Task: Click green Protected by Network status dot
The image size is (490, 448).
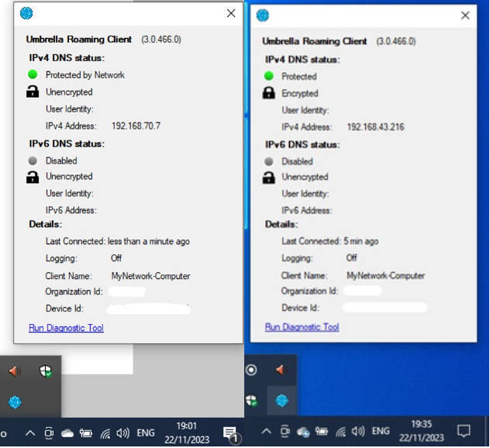Action: (33, 74)
